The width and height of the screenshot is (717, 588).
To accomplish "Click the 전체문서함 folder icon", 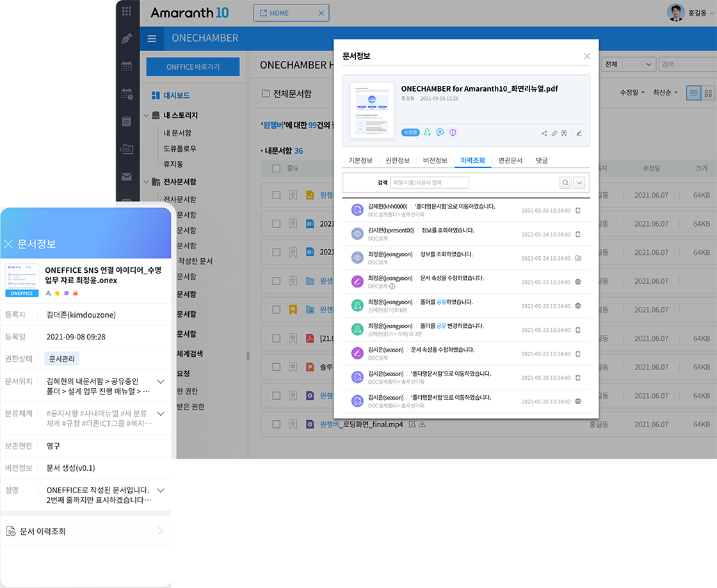I will pos(266,94).
